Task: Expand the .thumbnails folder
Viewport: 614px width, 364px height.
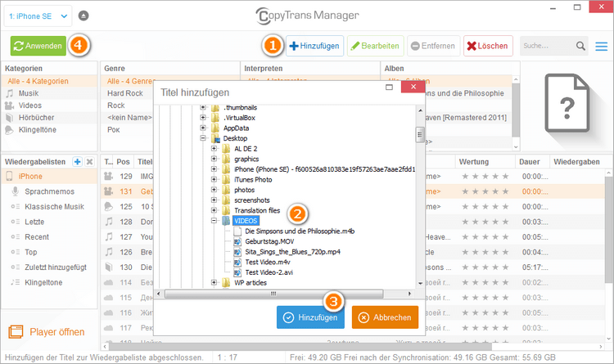Action: (x=203, y=107)
